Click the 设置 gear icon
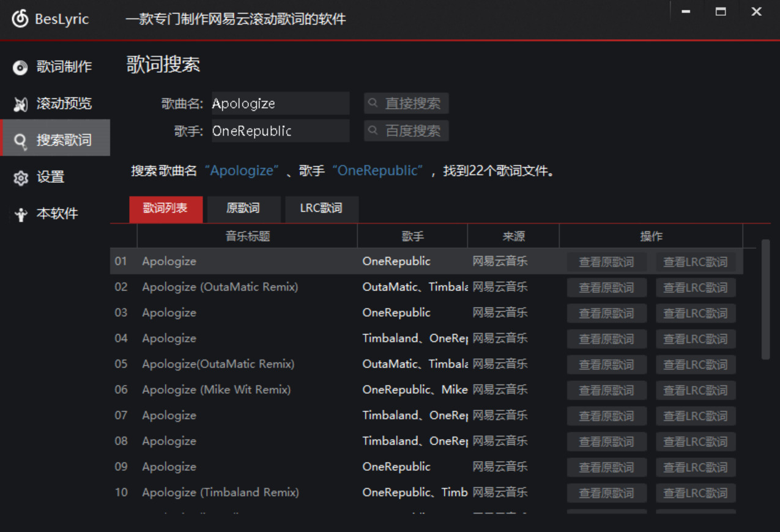Image resolution: width=780 pixels, height=532 pixels. tap(21, 178)
